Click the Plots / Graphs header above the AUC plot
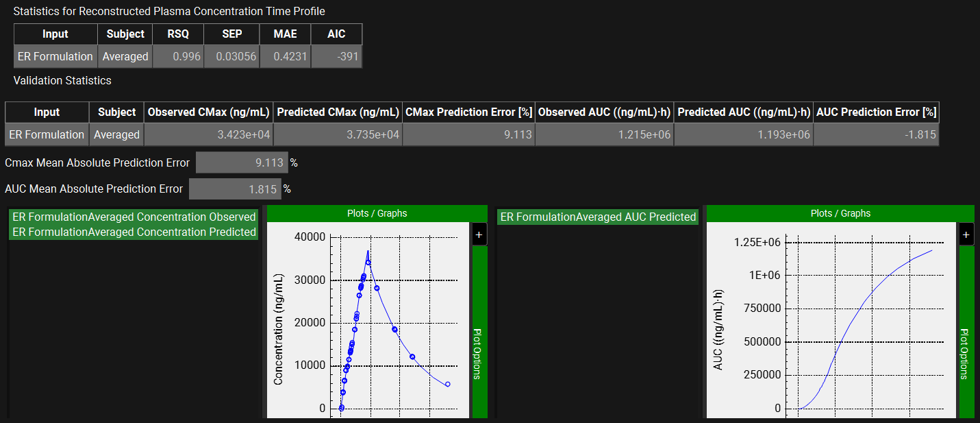This screenshot has width=980, height=423. 840,213
